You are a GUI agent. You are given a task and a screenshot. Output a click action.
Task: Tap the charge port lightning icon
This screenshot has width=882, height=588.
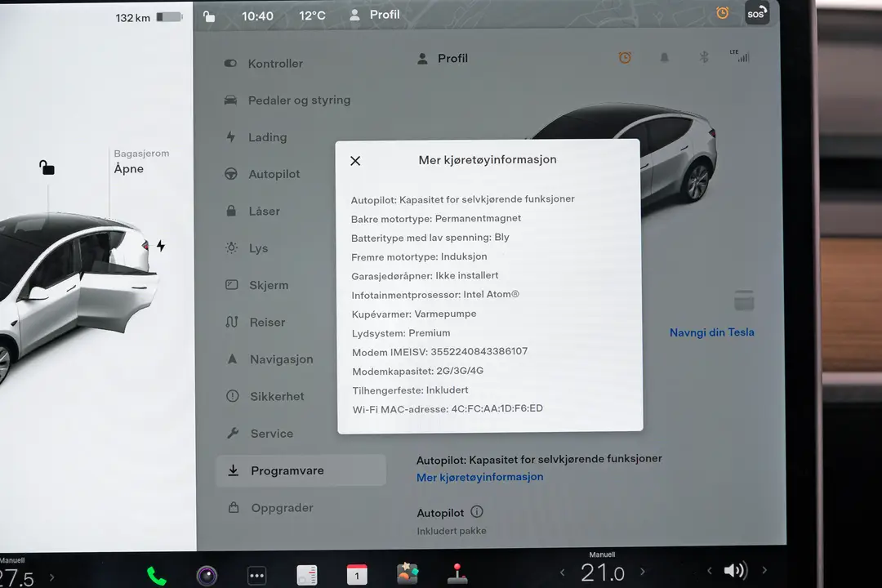(161, 246)
